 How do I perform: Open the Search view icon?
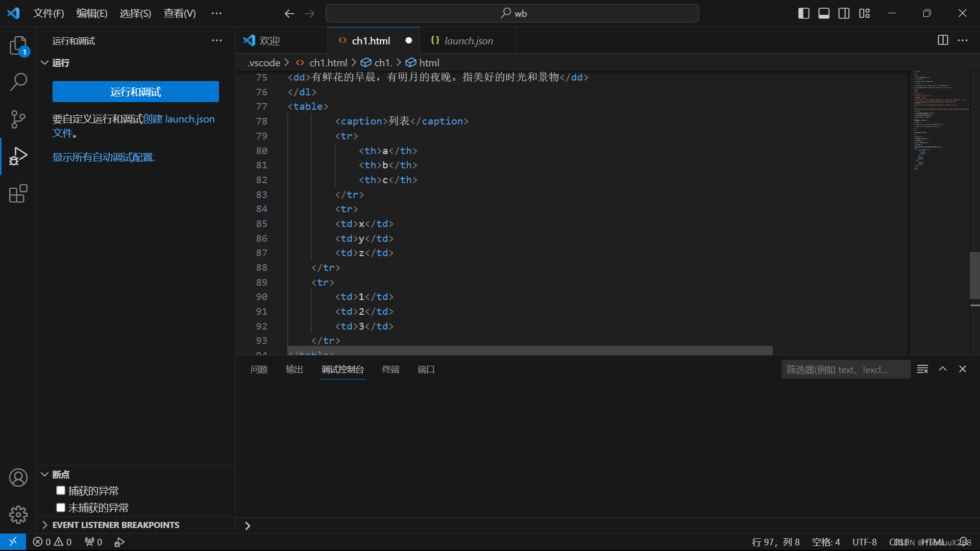[x=18, y=82]
